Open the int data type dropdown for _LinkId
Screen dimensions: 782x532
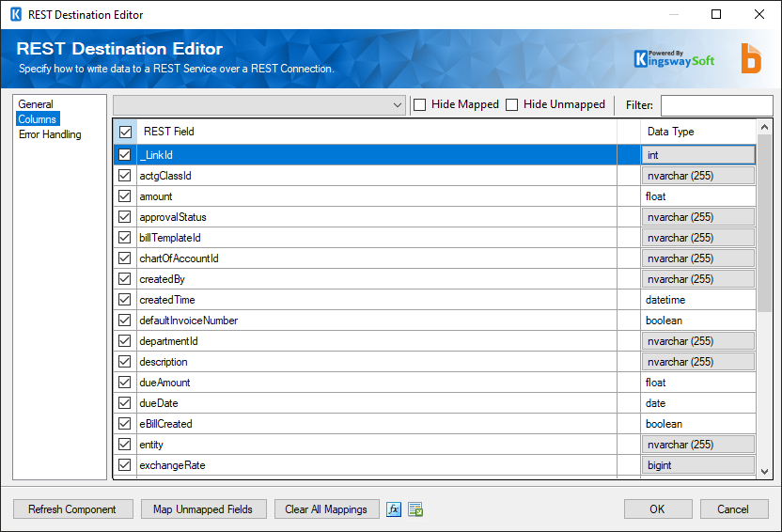click(698, 155)
